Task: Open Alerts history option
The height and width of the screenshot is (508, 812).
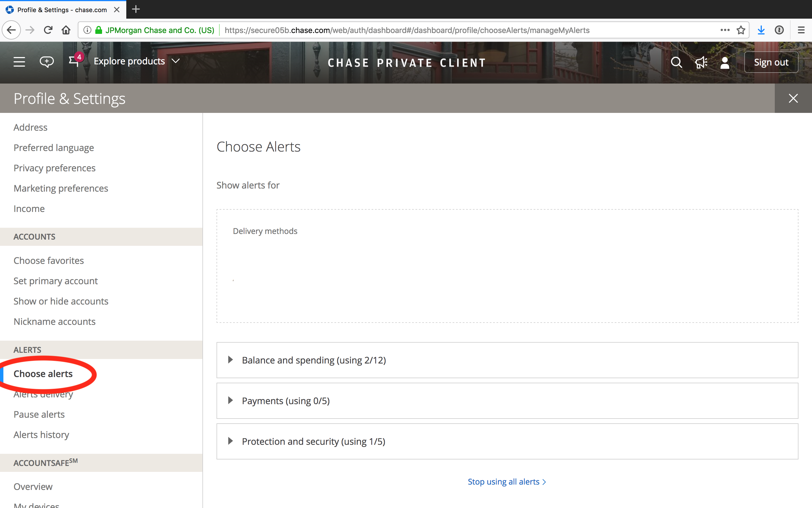Action: tap(41, 435)
